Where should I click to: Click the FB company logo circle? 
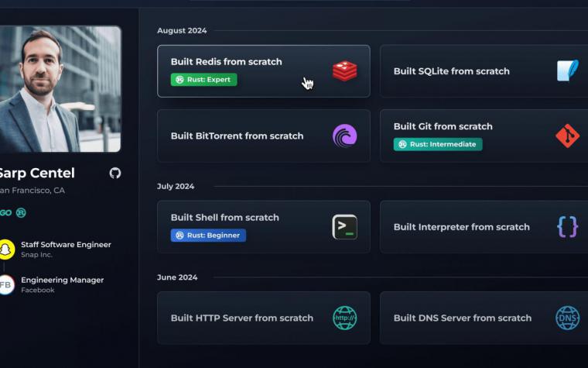[6, 284]
